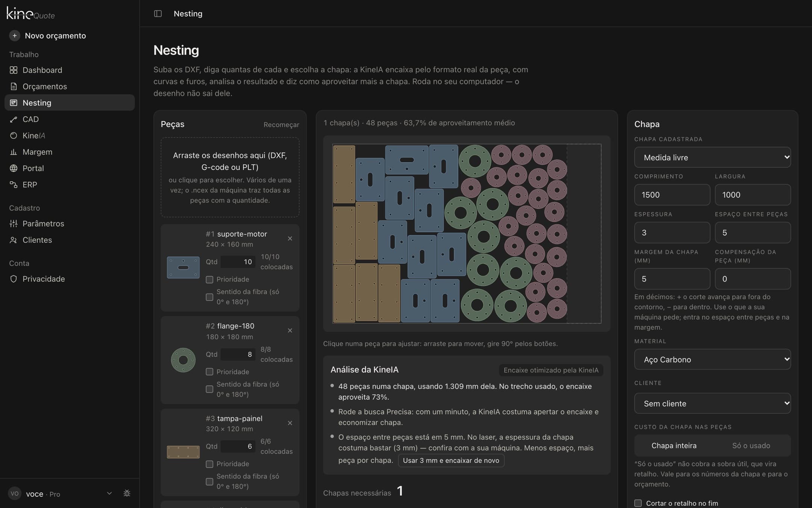Open Margem via its bar chart icon
Viewport: 812px width, 508px height.
[14, 152]
